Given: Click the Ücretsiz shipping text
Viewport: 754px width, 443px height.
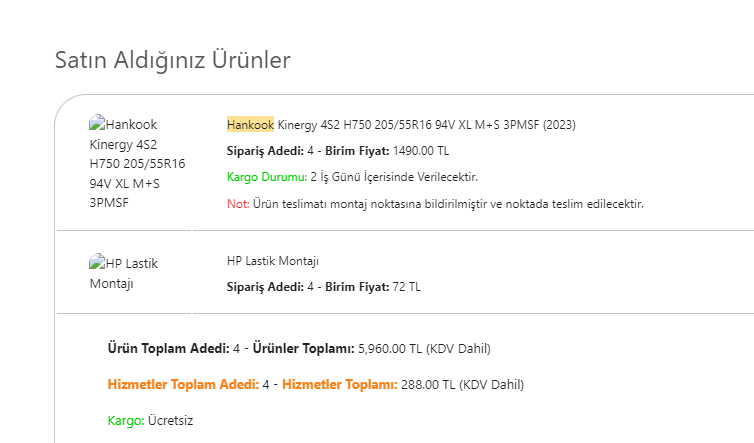Looking at the screenshot, I should 170,421.
